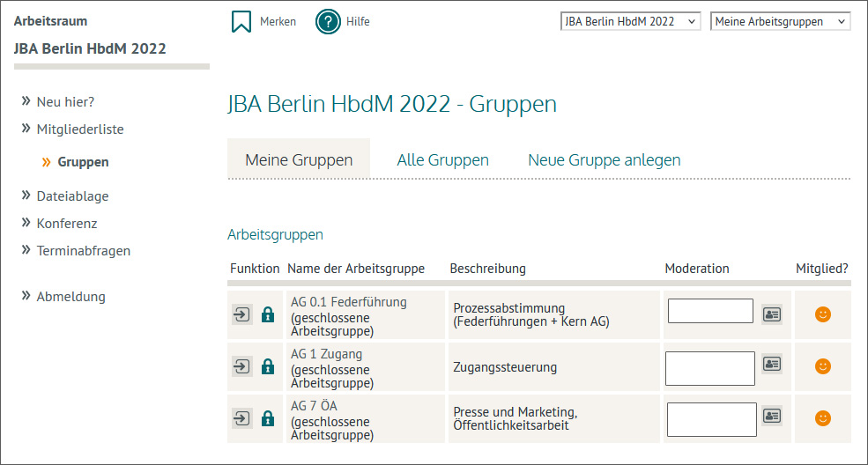Viewport: 868px width, 465px height.
Task: Open the Neue Gruppe anlegen tab
Action: click(x=604, y=160)
